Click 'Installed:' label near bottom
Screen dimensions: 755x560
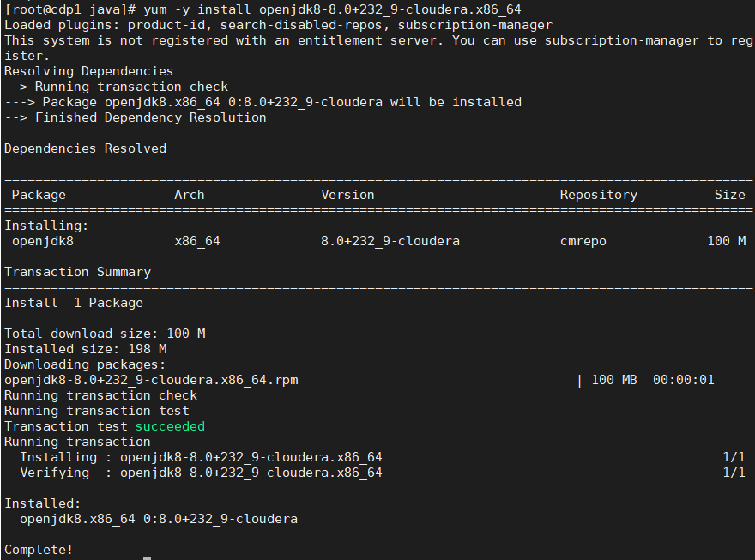(x=42, y=503)
